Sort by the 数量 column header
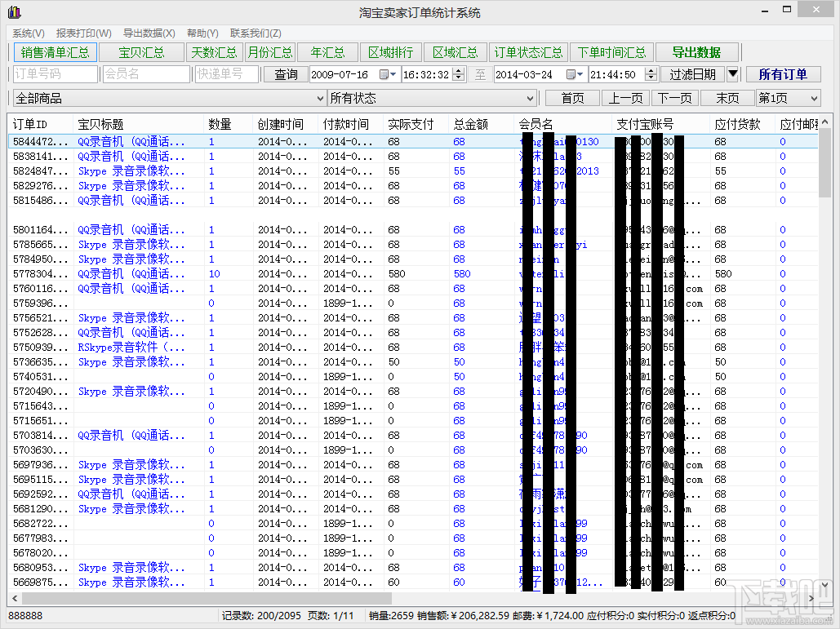The width and height of the screenshot is (840, 629). click(x=229, y=124)
